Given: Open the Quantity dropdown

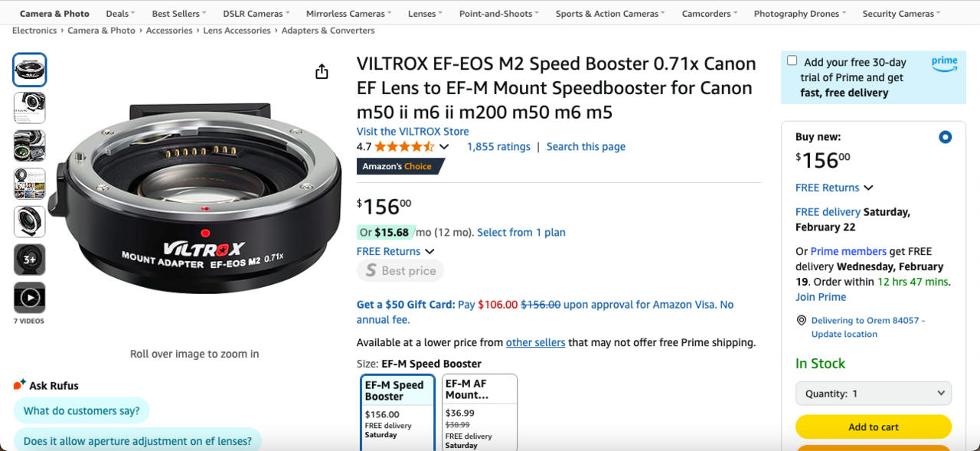Looking at the screenshot, I should click(x=873, y=394).
